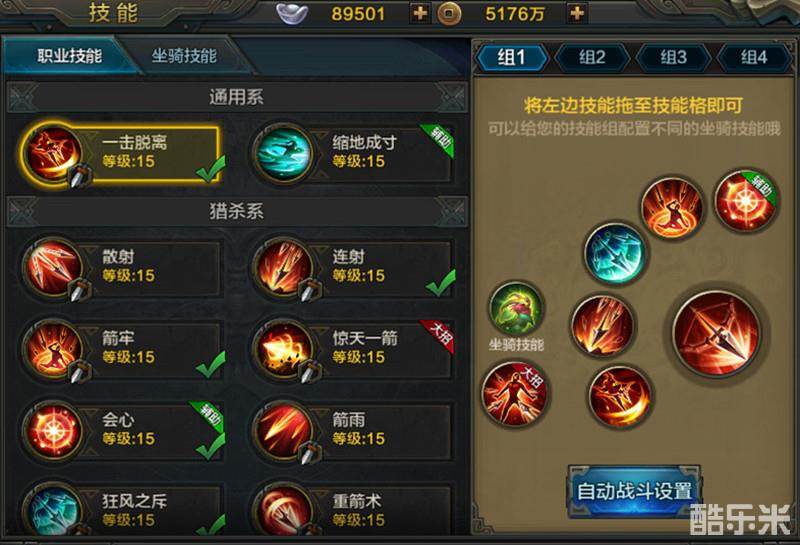
Task: Pick the 惊天一箭 ultimate skill icon
Action: coord(283,350)
